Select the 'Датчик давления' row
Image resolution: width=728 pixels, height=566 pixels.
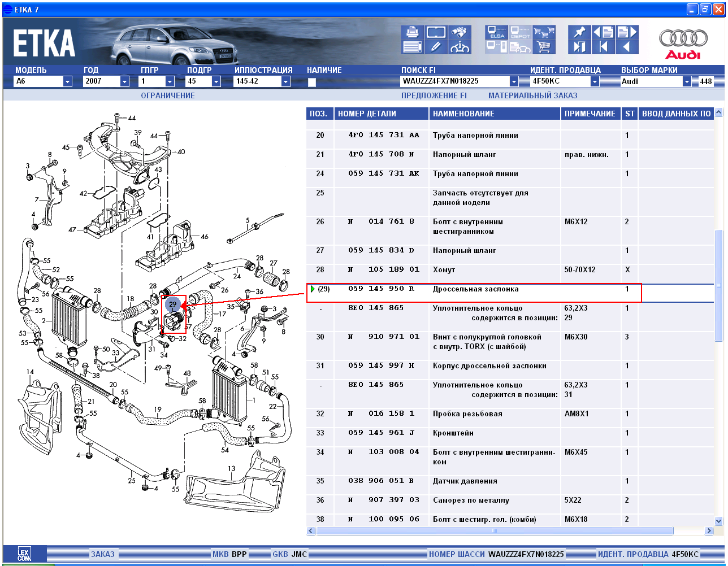[510, 485]
